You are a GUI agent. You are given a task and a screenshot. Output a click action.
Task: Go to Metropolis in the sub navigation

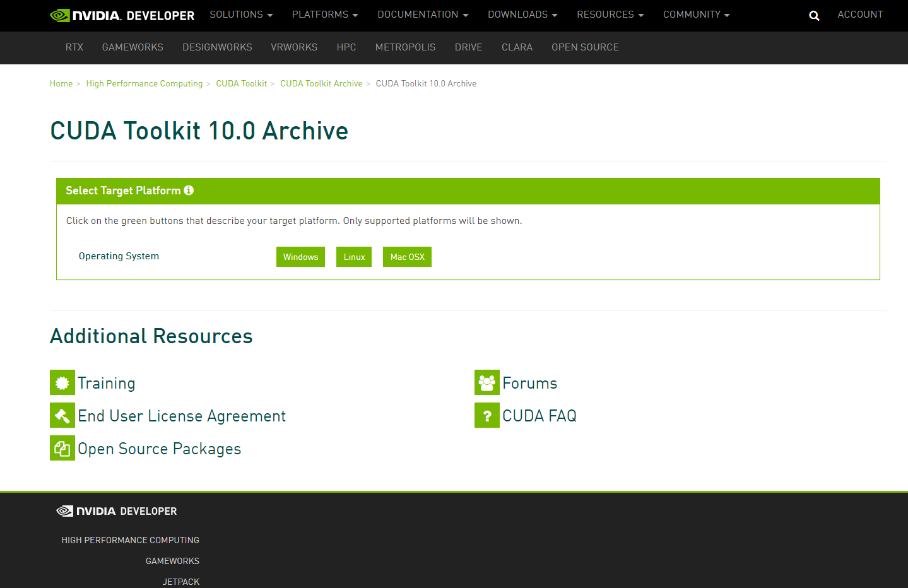(405, 47)
